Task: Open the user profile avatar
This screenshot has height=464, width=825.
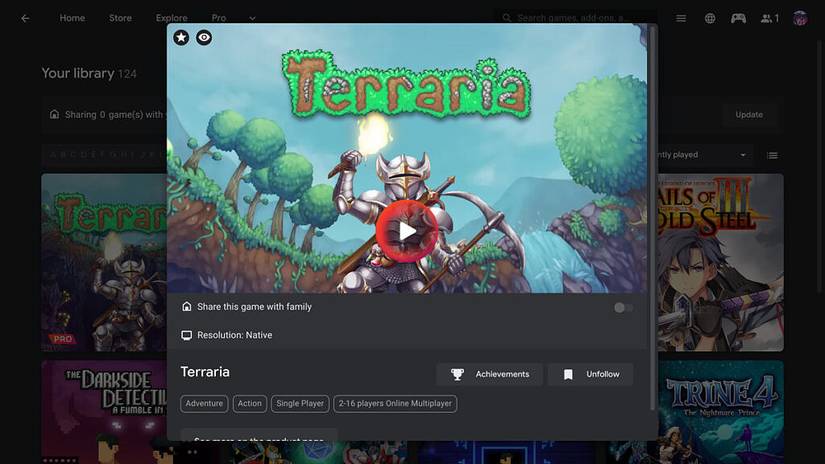Action: (x=800, y=18)
